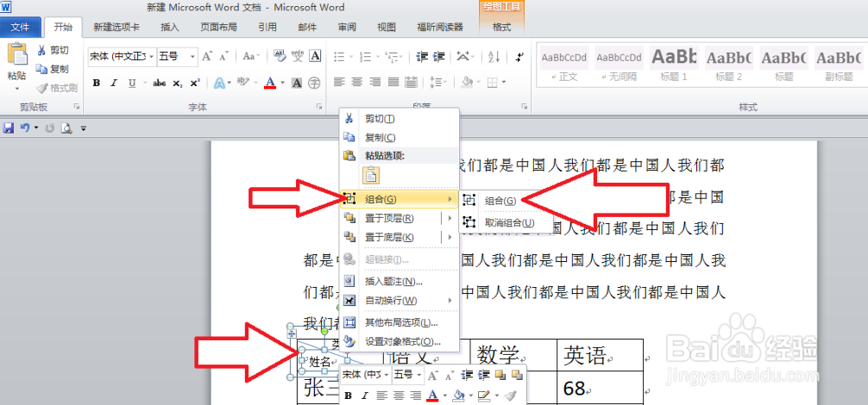The width and height of the screenshot is (868, 405).
Task: Click Send Backward icon in mini toolbar
Action: coord(517,376)
